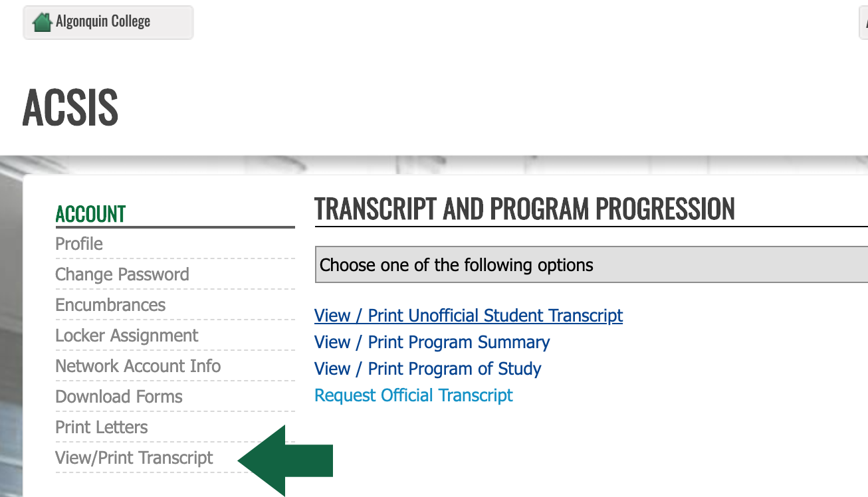
Task: Open View / Print Unofficial Student Transcript link
Action: coord(469,316)
